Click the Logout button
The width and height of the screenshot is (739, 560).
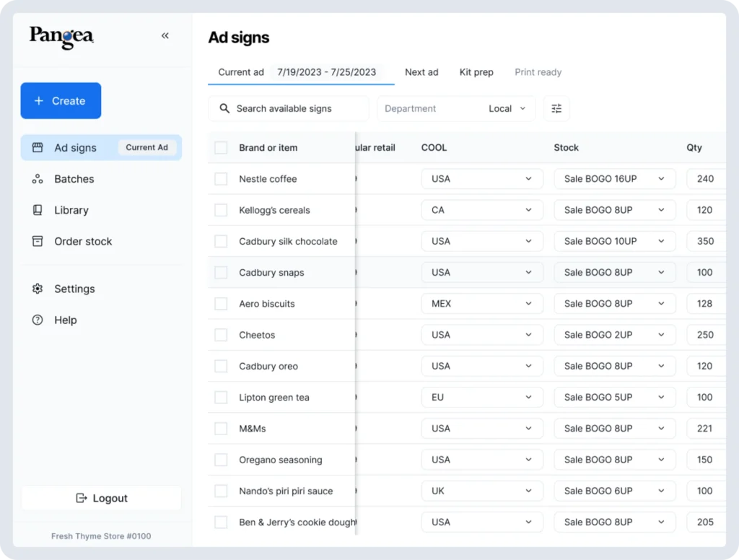click(x=101, y=498)
